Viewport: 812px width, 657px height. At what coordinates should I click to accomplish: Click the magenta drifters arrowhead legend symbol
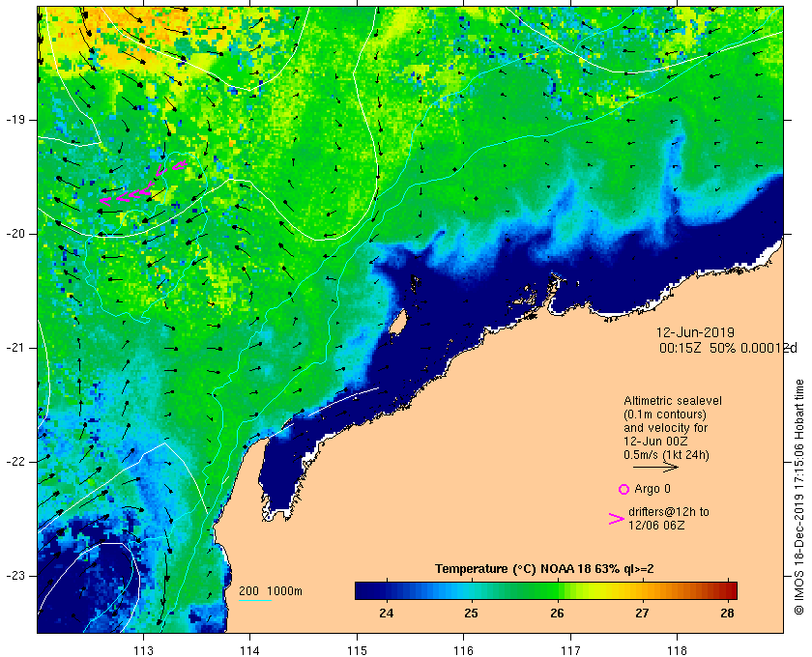pyautogui.click(x=616, y=519)
